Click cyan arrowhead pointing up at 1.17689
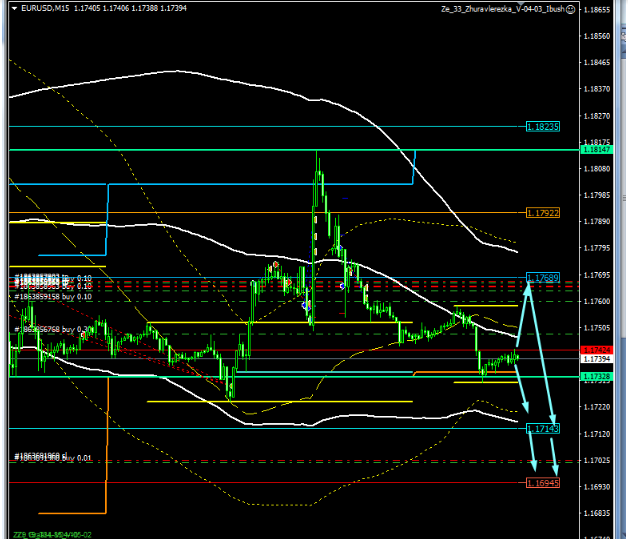The width and height of the screenshot is (628, 542). click(x=529, y=286)
